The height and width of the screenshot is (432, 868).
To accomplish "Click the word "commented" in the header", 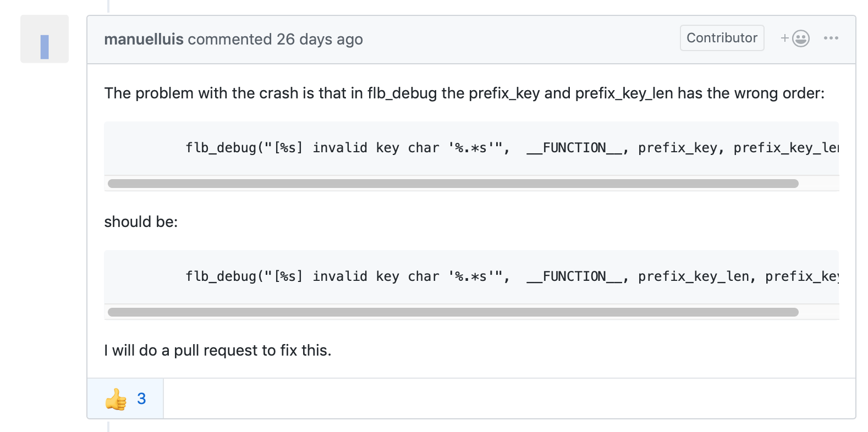I will click(x=229, y=40).
